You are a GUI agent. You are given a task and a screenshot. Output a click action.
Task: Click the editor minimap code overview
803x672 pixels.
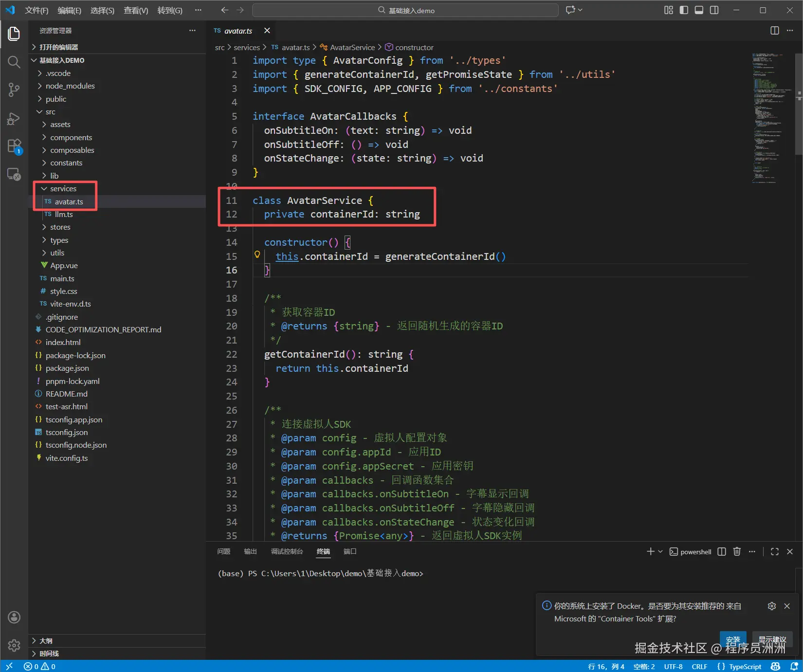(772, 118)
